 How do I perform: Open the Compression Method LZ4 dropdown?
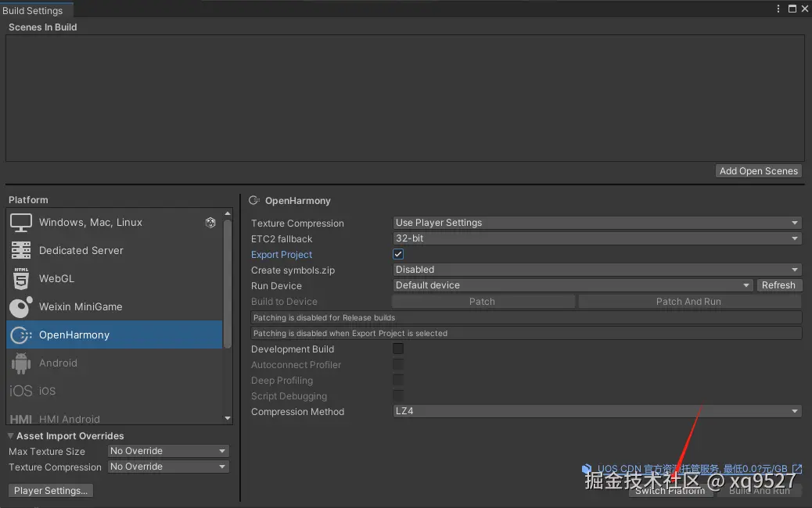597,411
